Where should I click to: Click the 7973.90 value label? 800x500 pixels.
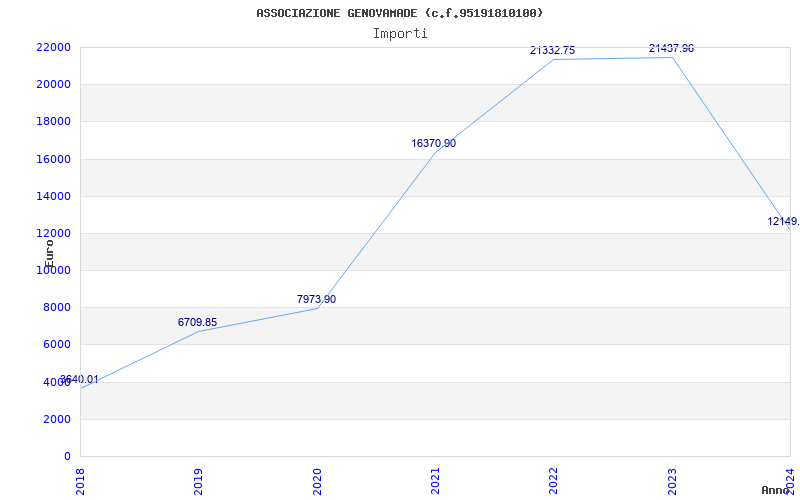click(316, 299)
